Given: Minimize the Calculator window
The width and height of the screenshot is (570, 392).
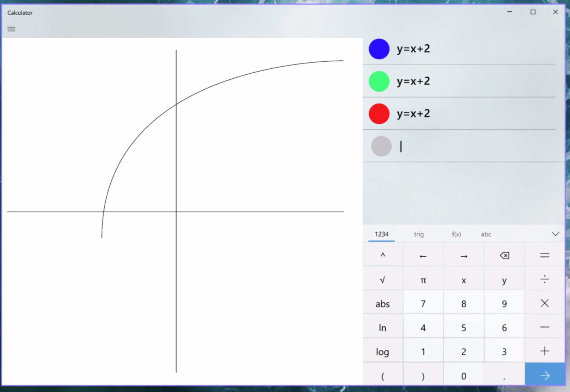Looking at the screenshot, I should click(x=509, y=12).
